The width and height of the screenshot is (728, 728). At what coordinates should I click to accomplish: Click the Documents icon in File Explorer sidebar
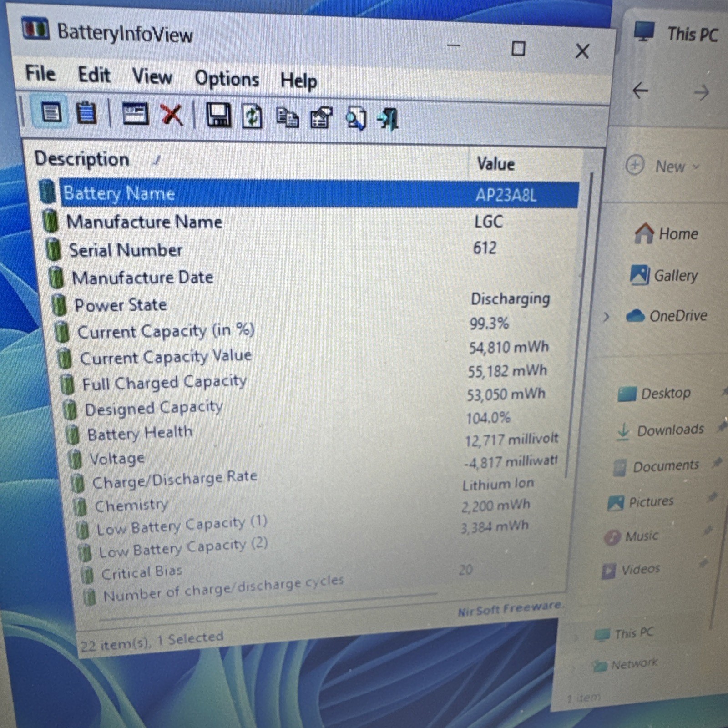pos(619,467)
